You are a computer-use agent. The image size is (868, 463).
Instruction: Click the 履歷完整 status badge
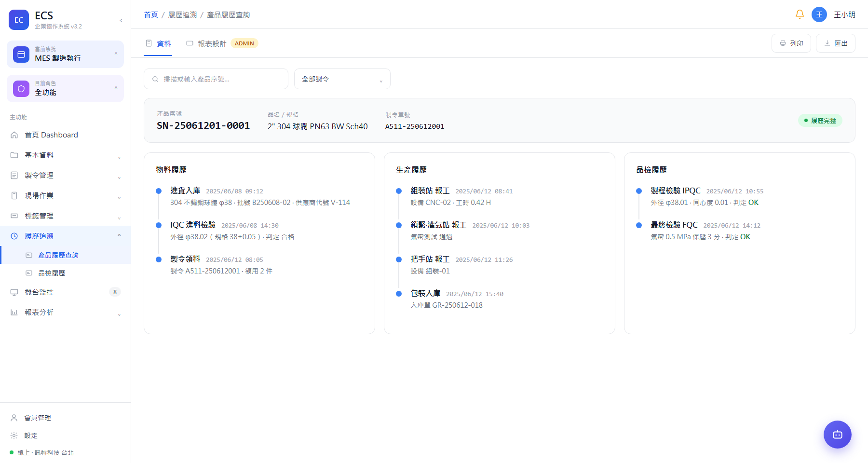(820, 121)
